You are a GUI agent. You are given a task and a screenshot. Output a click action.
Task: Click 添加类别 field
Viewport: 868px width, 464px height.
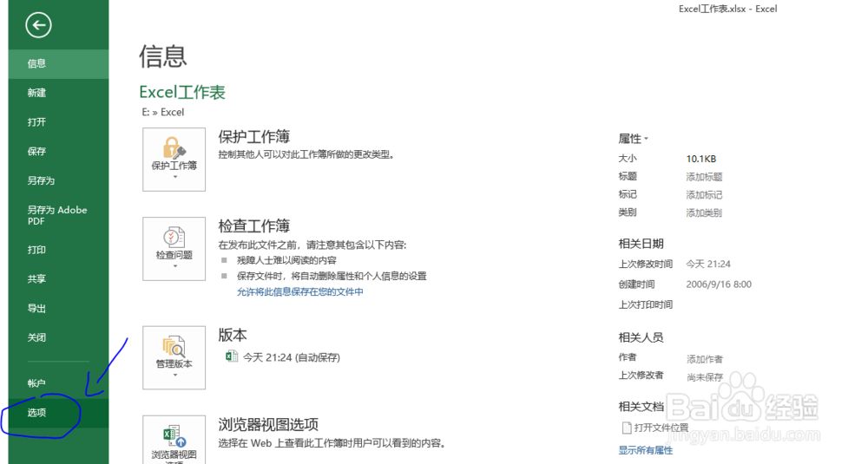click(704, 213)
